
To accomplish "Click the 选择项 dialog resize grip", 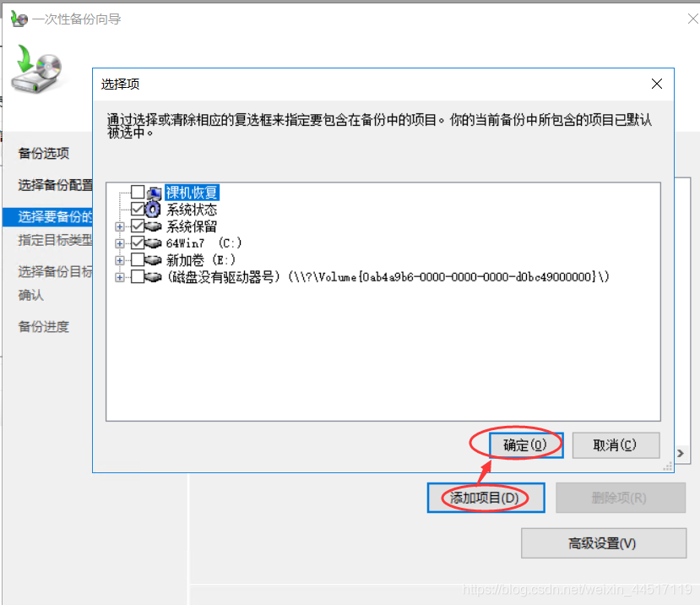I will pos(667,466).
